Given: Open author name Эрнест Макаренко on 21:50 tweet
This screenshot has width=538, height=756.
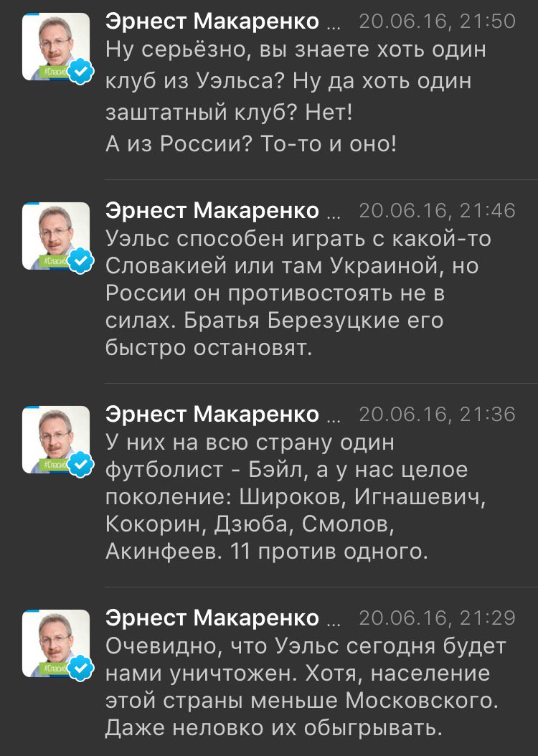Looking at the screenshot, I should (212, 22).
